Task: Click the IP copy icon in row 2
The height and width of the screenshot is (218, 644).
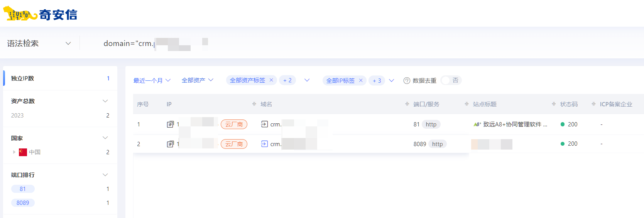Action: [x=170, y=144]
